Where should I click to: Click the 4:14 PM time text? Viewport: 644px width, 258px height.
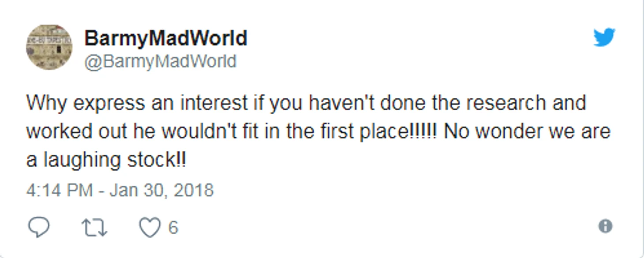pyautogui.click(x=59, y=191)
